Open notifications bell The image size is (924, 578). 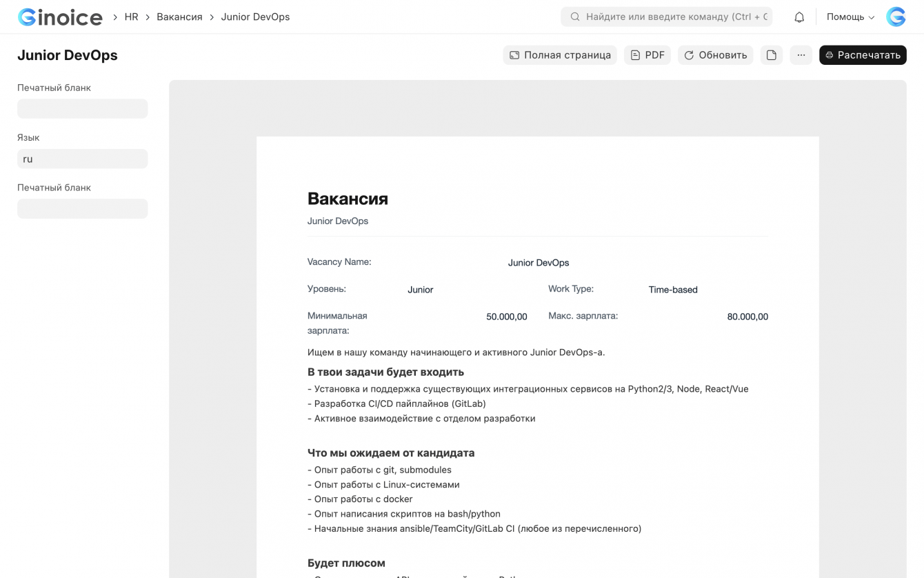pos(799,17)
